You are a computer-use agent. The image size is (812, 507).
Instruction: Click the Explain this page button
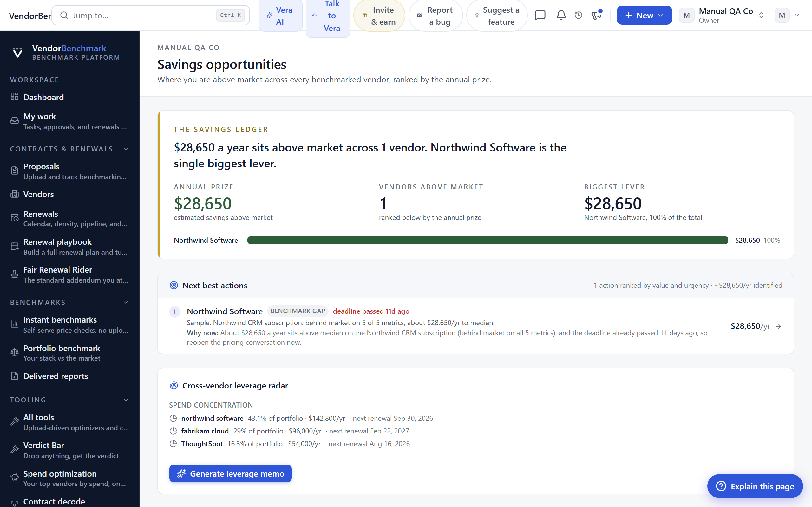755,486
